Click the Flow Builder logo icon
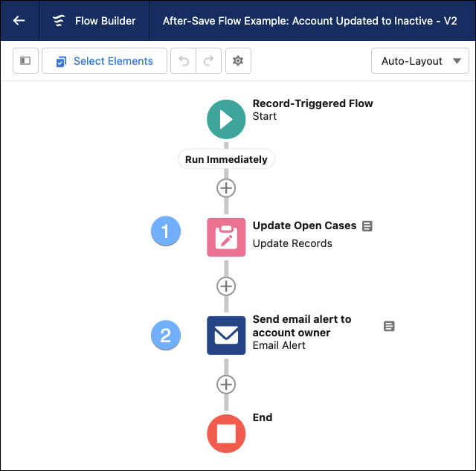Screen dimensions: 476x471 59,21
